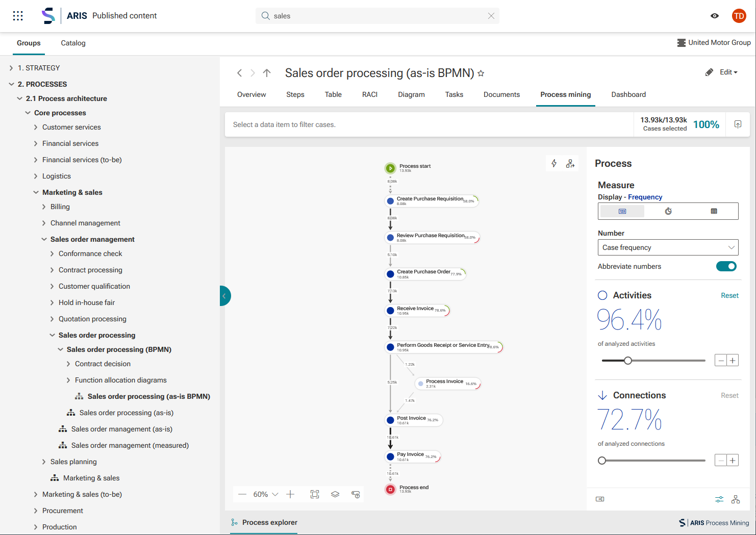Image resolution: width=756 pixels, height=535 pixels.
Task: Switch to the Steps tab
Action: coord(295,94)
